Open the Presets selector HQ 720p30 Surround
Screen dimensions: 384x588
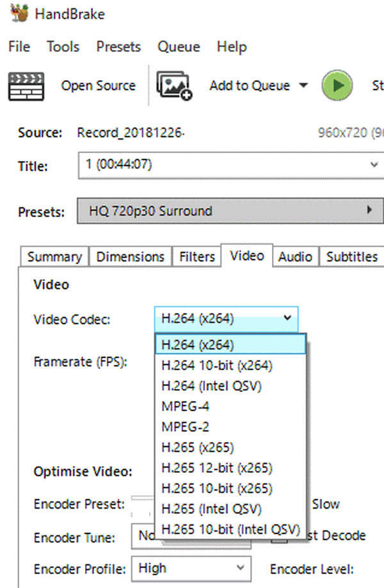(x=231, y=211)
